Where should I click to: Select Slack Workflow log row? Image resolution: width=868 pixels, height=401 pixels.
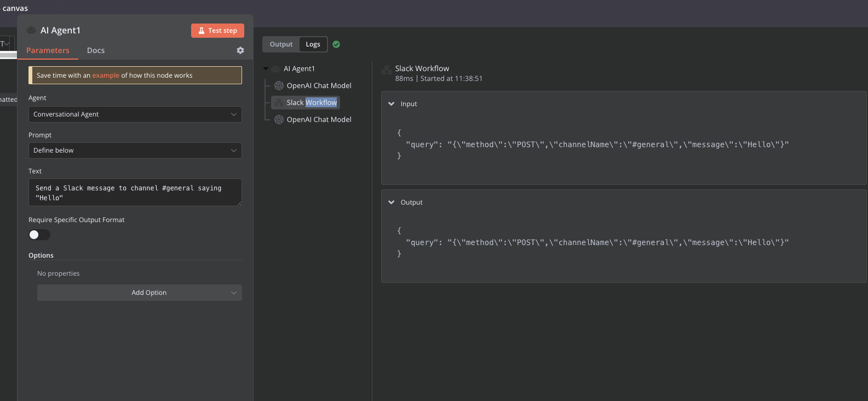[306, 102]
